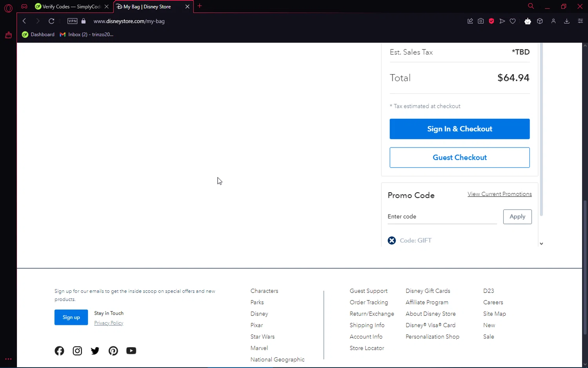Image resolution: width=588 pixels, height=368 pixels.
Task: Open the GX Corner gamepad icon
Action: [24, 6]
